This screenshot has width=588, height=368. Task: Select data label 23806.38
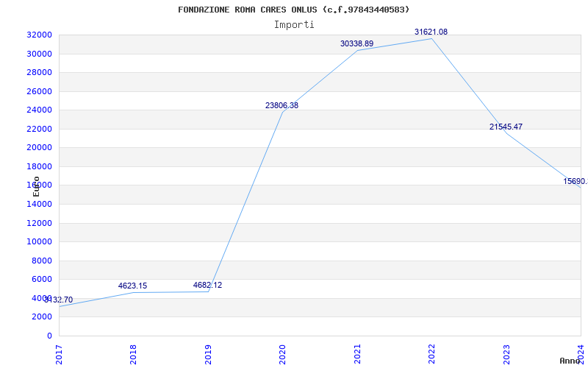(x=282, y=105)
